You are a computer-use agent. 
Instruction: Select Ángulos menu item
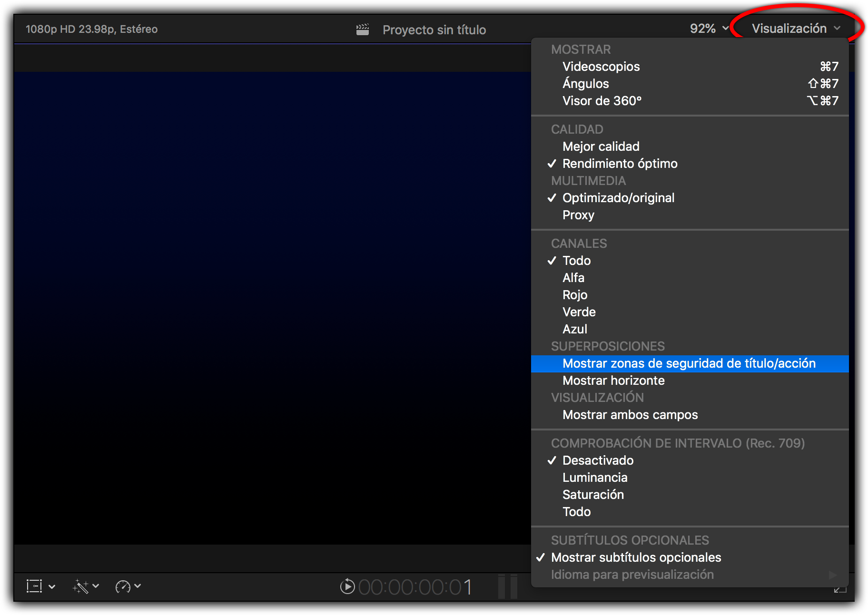(x=585, y=84)
